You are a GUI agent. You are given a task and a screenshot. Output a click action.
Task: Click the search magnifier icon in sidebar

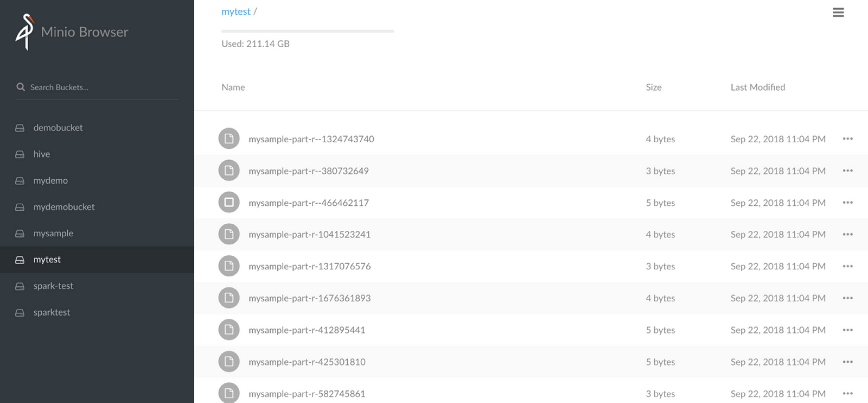[x=21, y=87]
